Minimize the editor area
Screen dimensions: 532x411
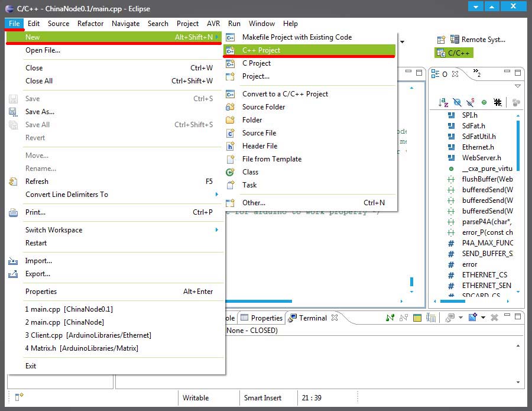pos(408,72)
